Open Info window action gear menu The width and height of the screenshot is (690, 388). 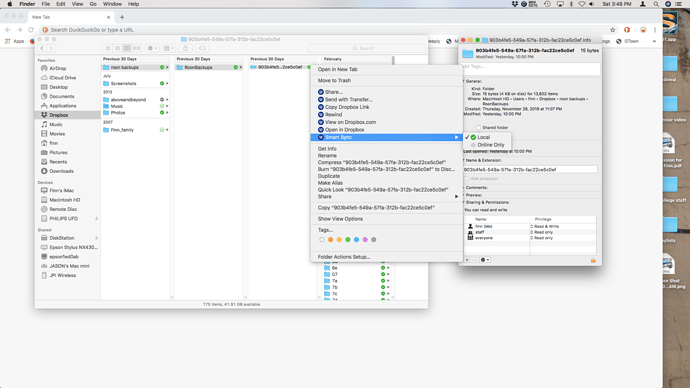[x=484, y=260]
